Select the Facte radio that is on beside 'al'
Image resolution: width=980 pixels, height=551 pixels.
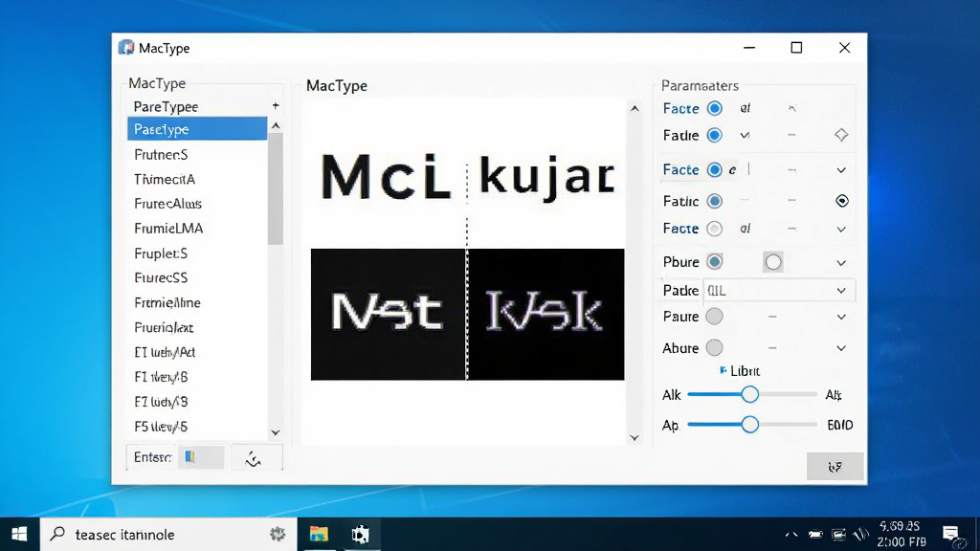[714, 108]
